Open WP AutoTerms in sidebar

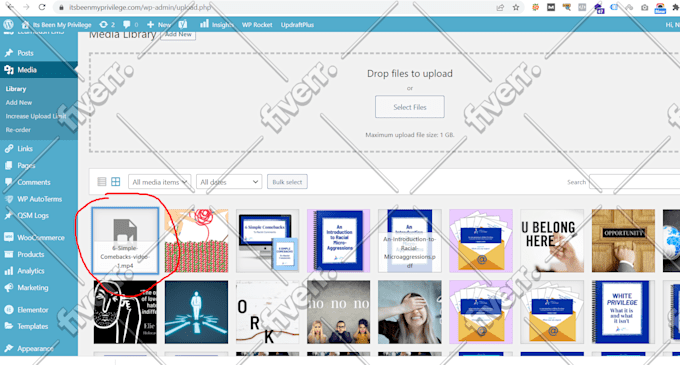(39, 199)
